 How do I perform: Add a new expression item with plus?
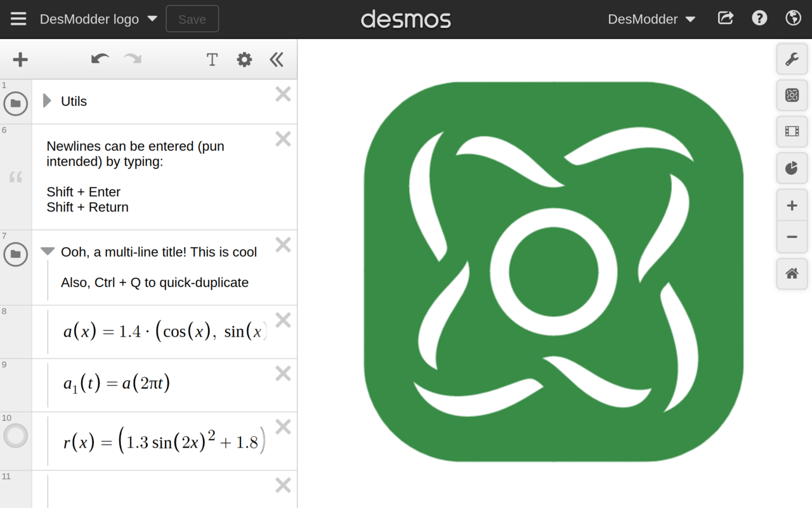tap(20, 60)
